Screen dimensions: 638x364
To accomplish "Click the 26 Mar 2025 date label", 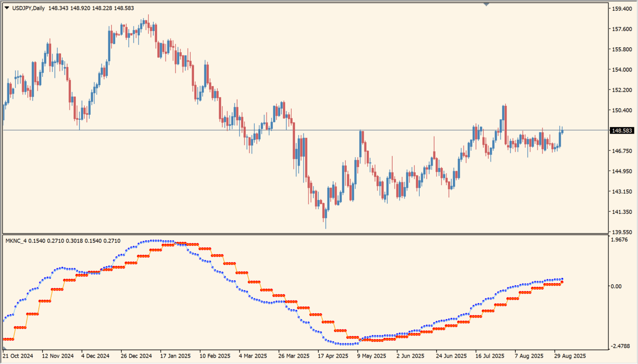I will (294, 356).
